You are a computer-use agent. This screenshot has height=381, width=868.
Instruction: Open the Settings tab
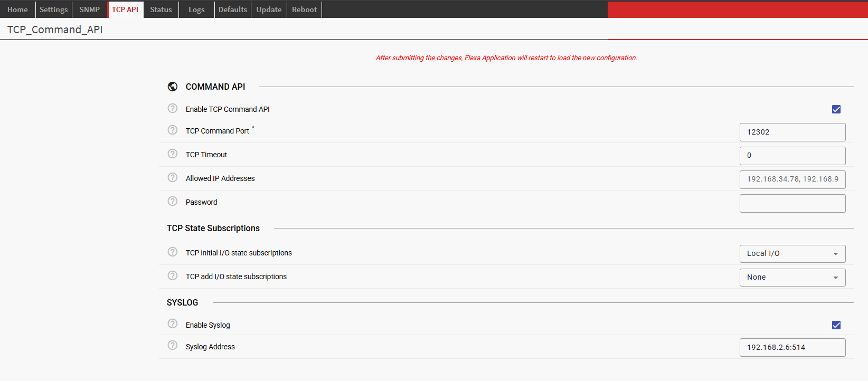point(53,9)
